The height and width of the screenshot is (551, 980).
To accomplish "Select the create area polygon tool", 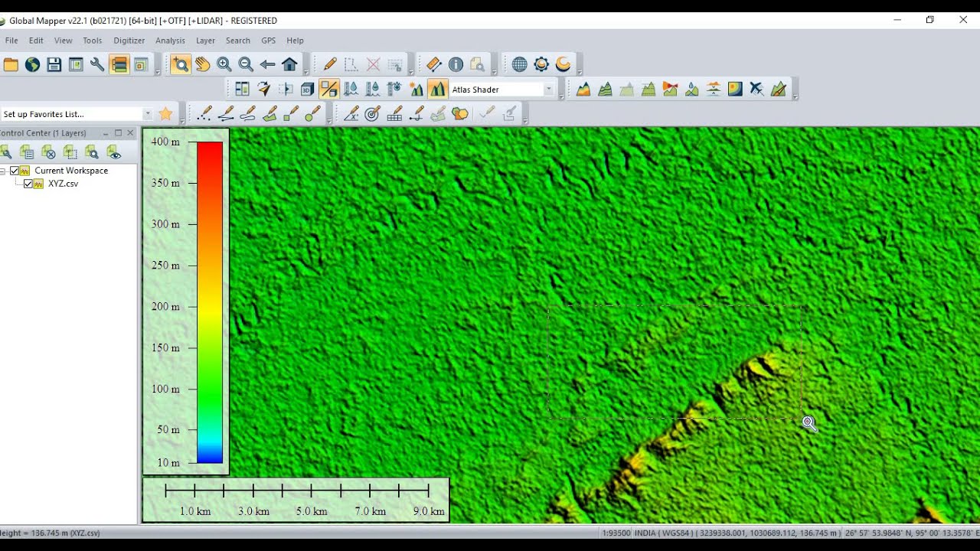I will click(269, 114).
